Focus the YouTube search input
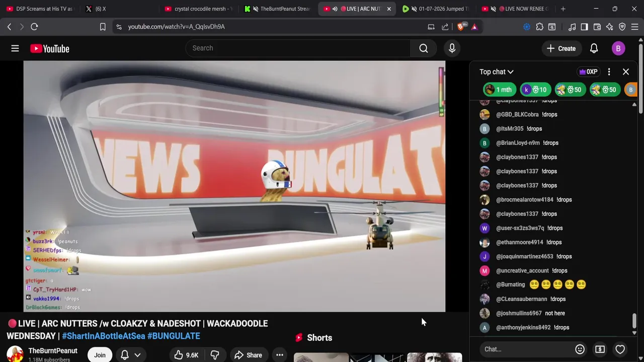This screenshot has width=644, height=362. click(x=297, y=48)
